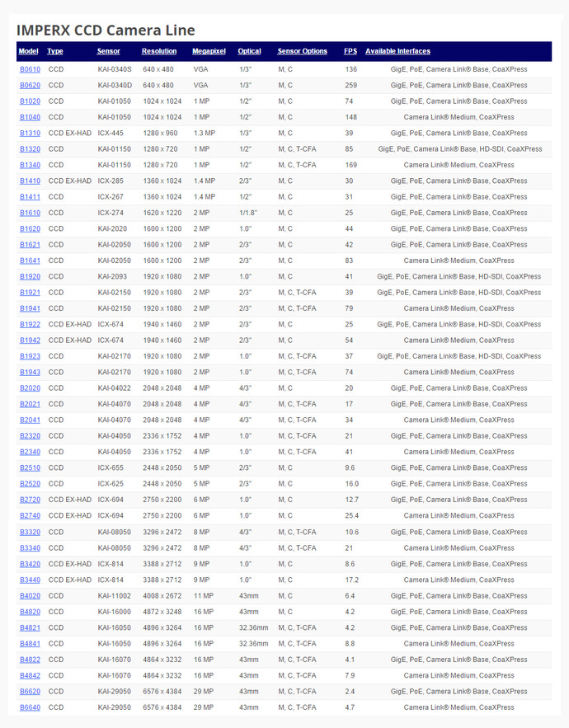Open the B6640 model link

tap(31, 707)
